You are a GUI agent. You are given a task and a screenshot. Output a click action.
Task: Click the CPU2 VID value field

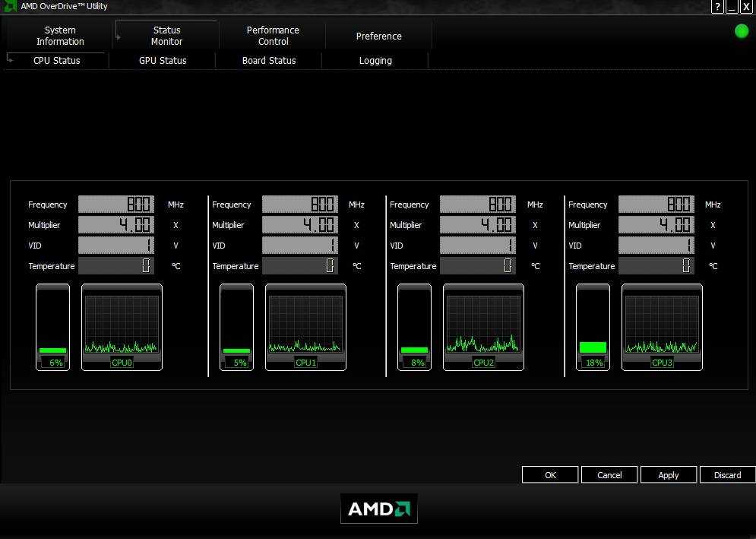tap(478, 245)
